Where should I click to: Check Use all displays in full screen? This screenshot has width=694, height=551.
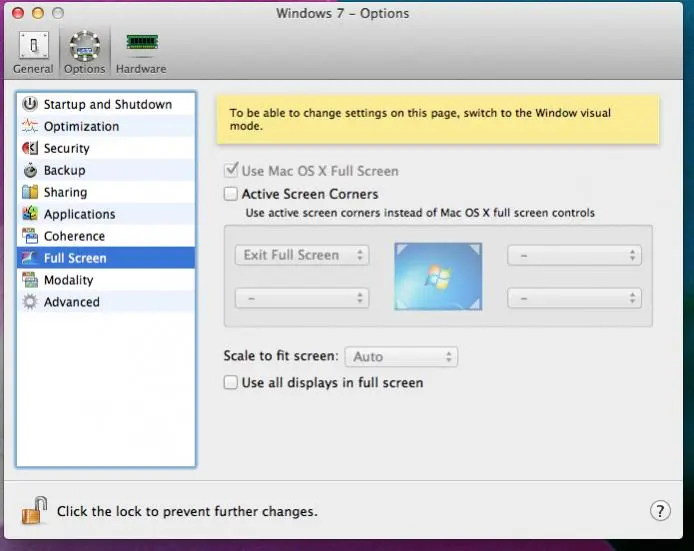[232, 382]
